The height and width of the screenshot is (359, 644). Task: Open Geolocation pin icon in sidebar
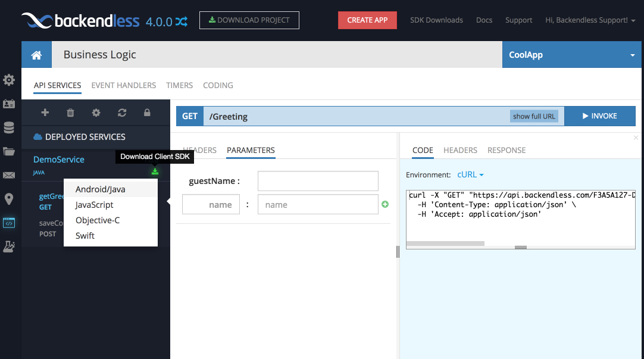tap(8, 199)
